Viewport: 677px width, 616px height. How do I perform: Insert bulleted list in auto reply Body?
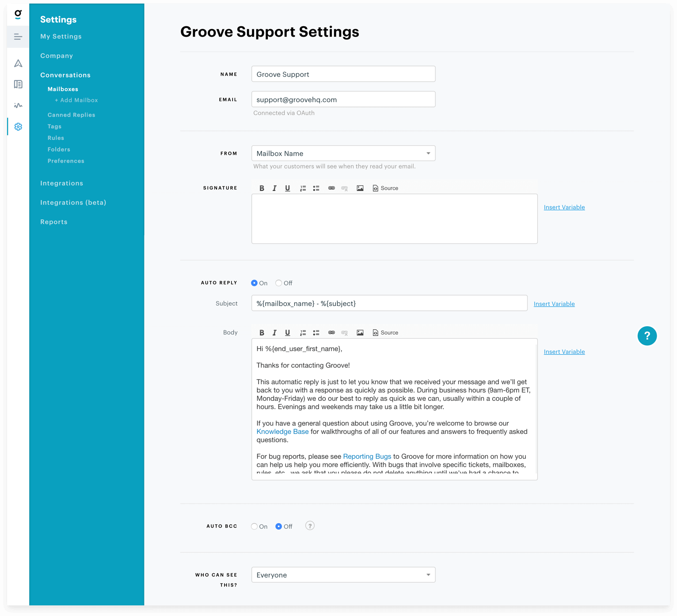[316, 333]
